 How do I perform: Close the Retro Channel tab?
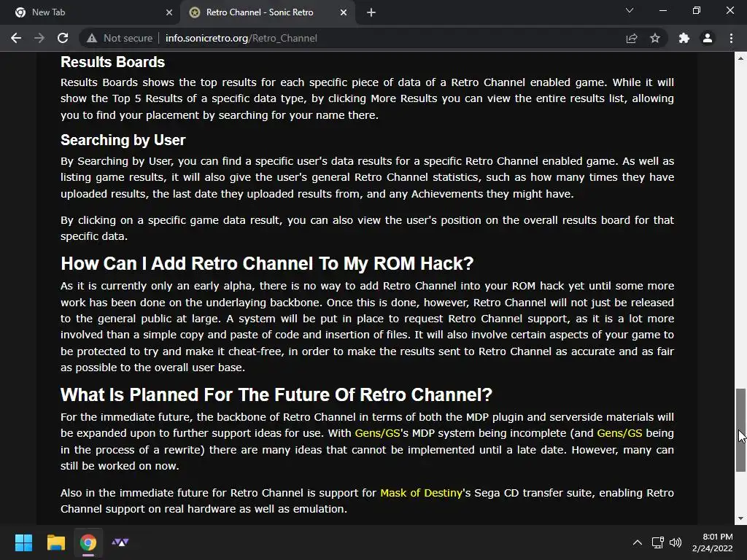pyautogui.click(x=344, y=12)
